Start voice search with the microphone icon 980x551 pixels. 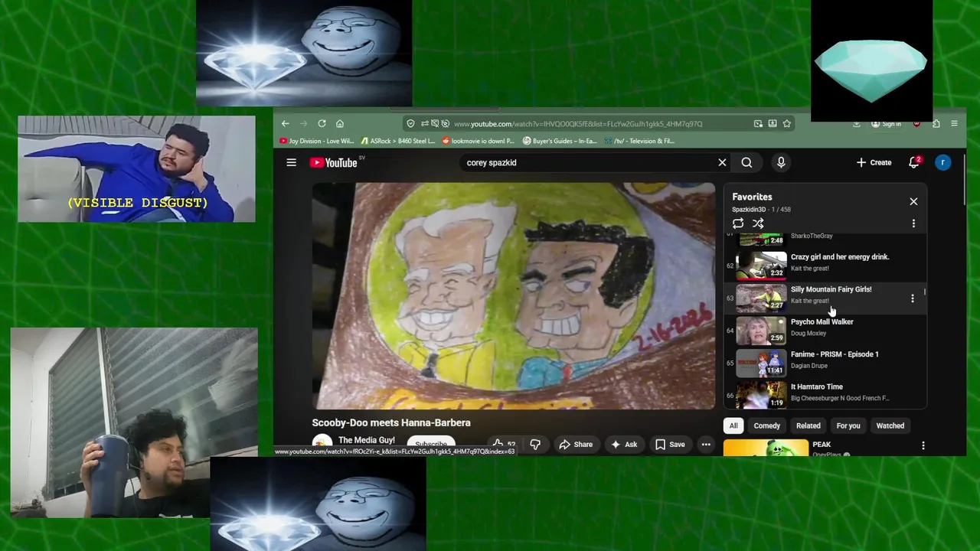781,162
